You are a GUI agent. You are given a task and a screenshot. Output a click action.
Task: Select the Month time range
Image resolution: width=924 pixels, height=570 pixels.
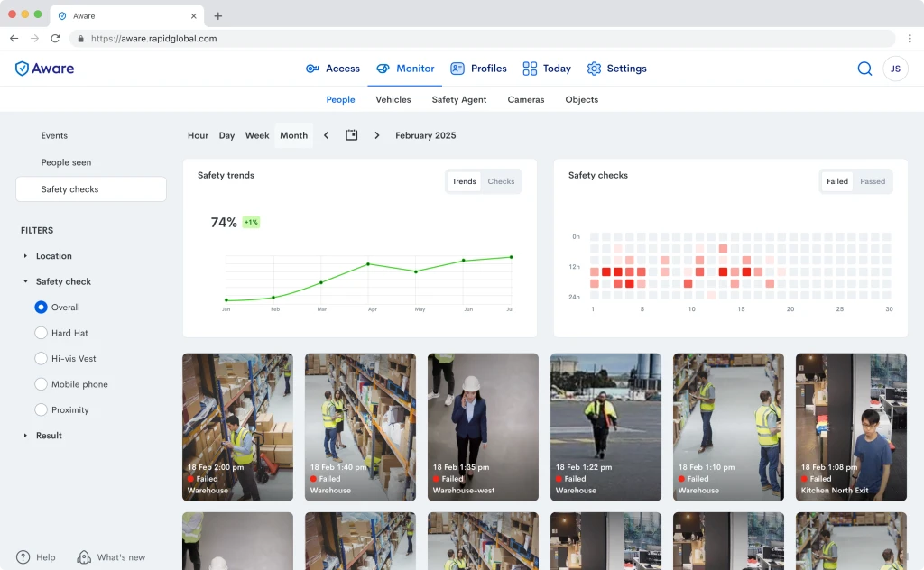pyautogui.click(x=293, y=135)
